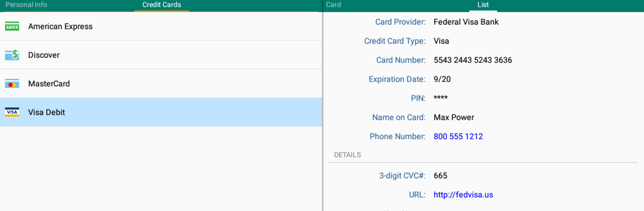Select the Visa Debit entry
This screenshot has width=644, height=211.
point(161,112)
